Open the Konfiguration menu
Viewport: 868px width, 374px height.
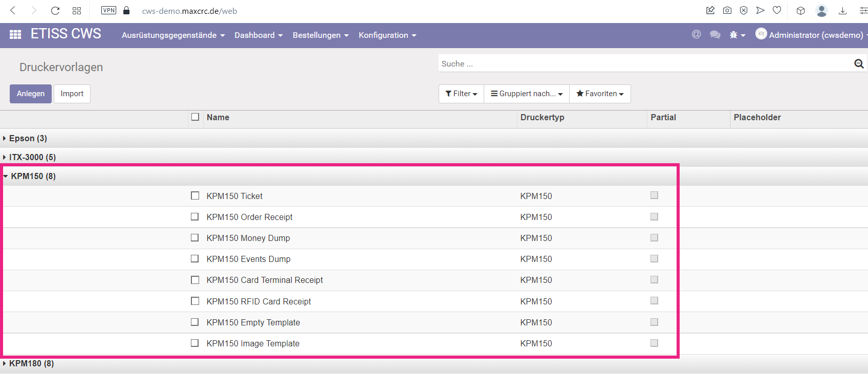pos(387,35)
